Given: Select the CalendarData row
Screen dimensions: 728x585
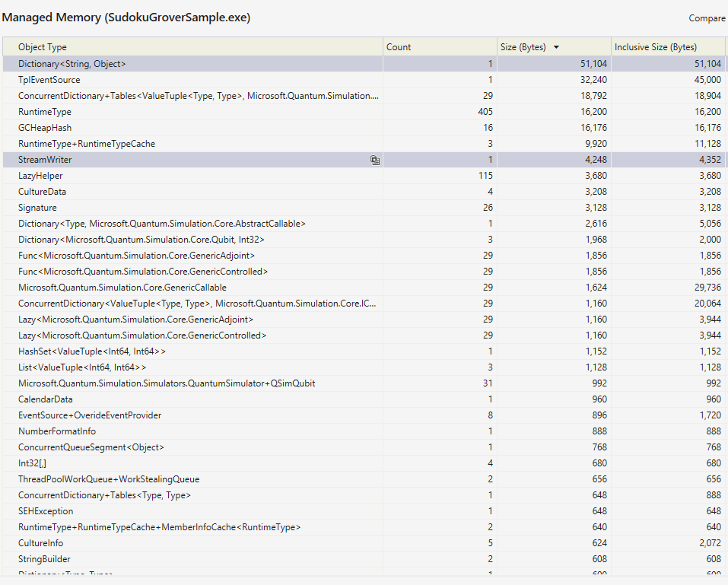Looking at the screenshot, I should pos(364,399).
